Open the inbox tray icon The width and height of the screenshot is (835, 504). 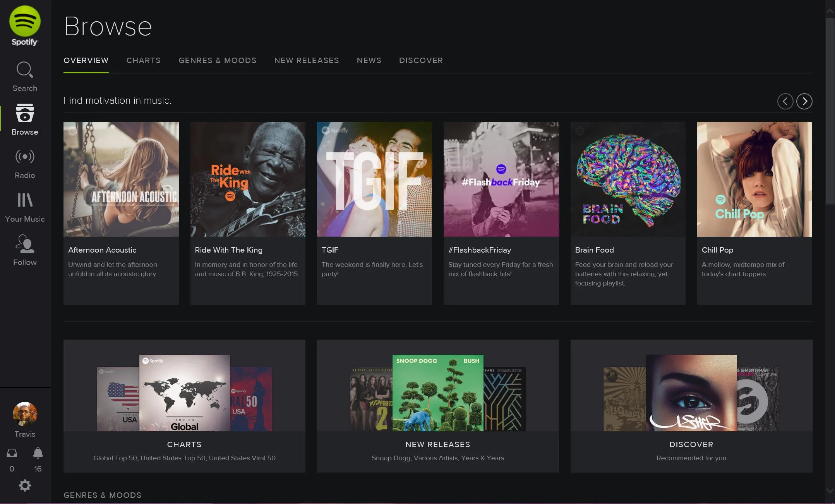tap(12, 453)
